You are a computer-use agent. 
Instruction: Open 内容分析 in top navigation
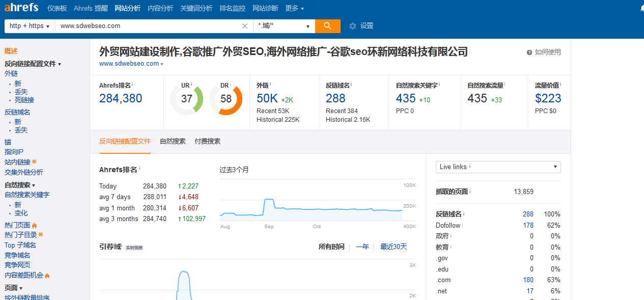pyautogui.click(x=160, y=8)
